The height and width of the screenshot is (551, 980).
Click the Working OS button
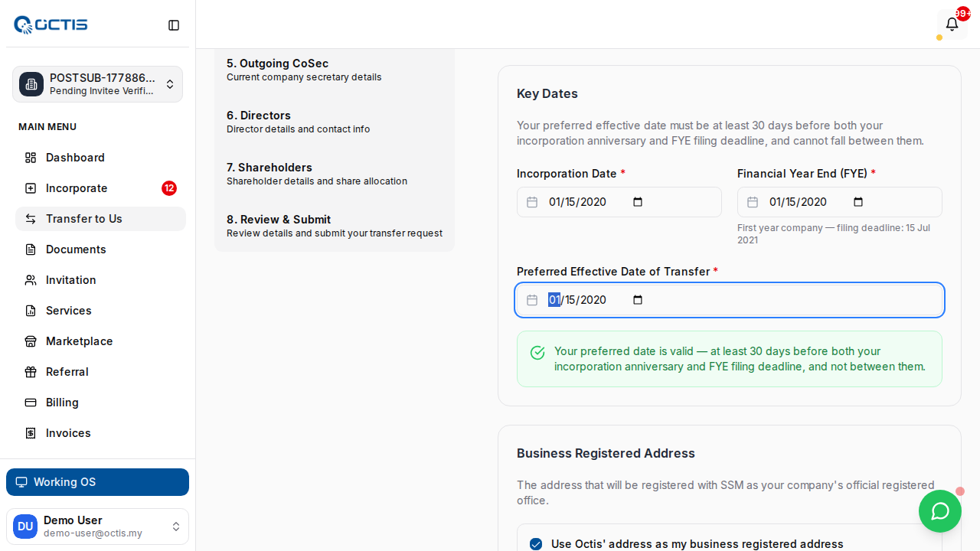point(97,482)
